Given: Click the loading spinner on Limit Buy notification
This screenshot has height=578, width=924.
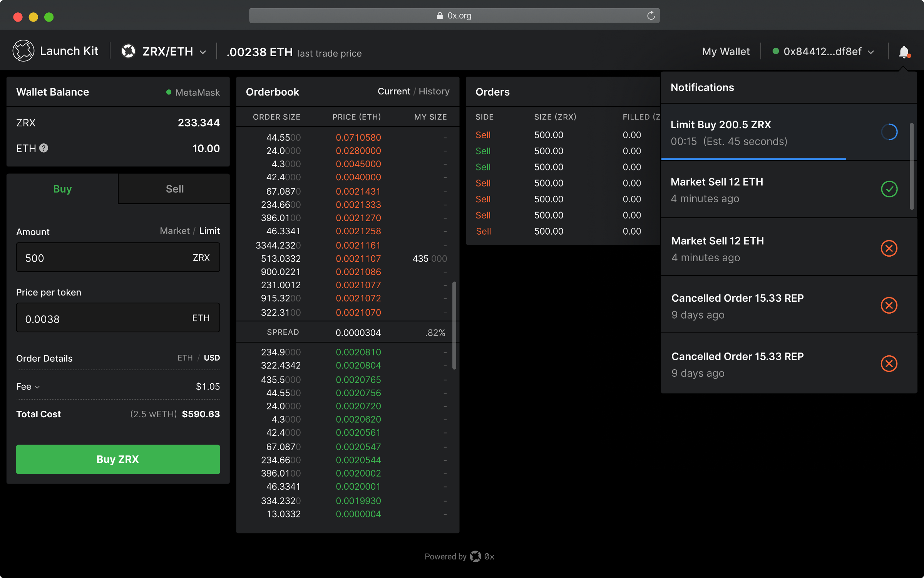Looking at the screenshot, I should (889, 132).
